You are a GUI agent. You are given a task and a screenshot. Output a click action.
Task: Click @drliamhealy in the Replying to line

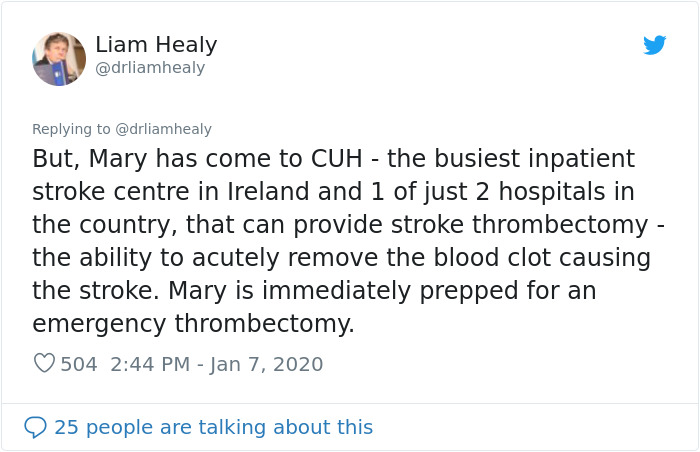tap(163, 129)
